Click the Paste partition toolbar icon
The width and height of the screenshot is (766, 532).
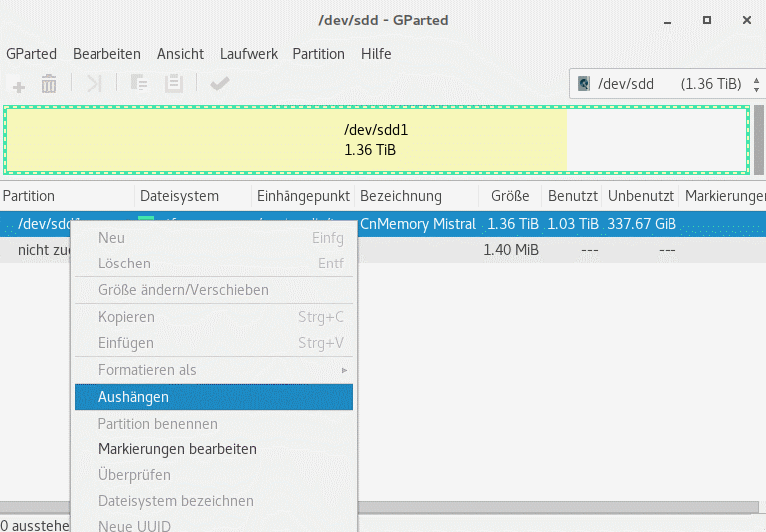click(x=173, y=84)
